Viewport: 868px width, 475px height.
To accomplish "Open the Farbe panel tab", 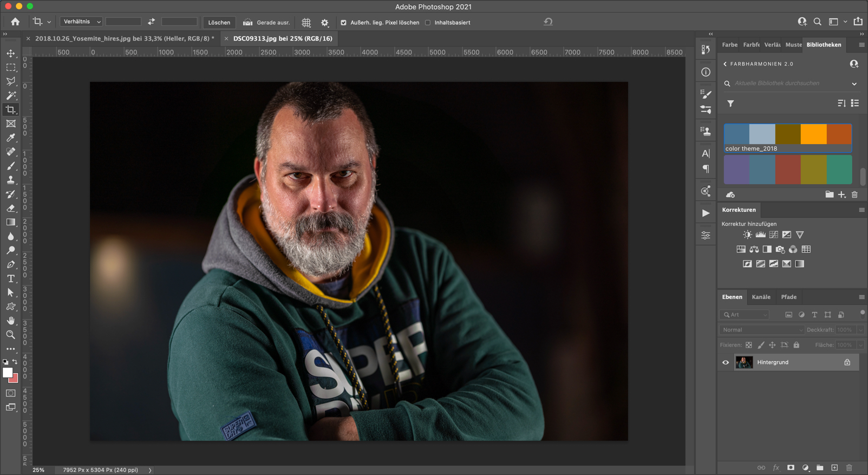I will [x=729, y=44].
